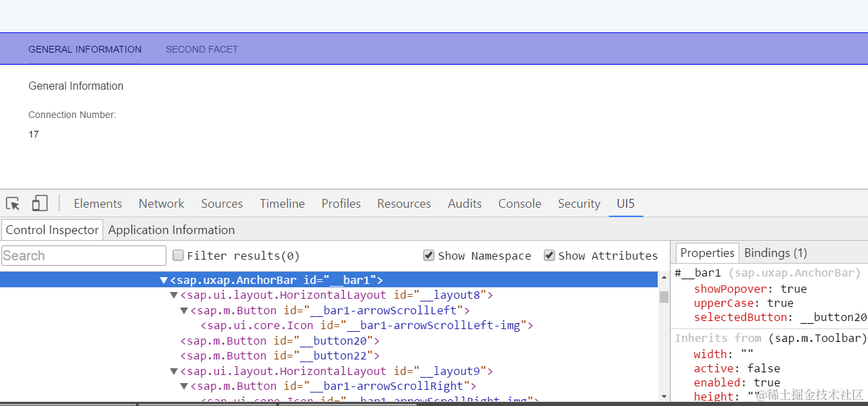
Task: Select the sap.m.Button __button22 row
Action: coord(280,356)
